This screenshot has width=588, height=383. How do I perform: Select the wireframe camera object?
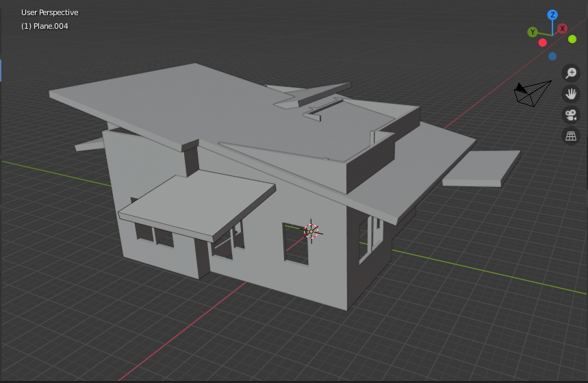(x=533, y=92)
